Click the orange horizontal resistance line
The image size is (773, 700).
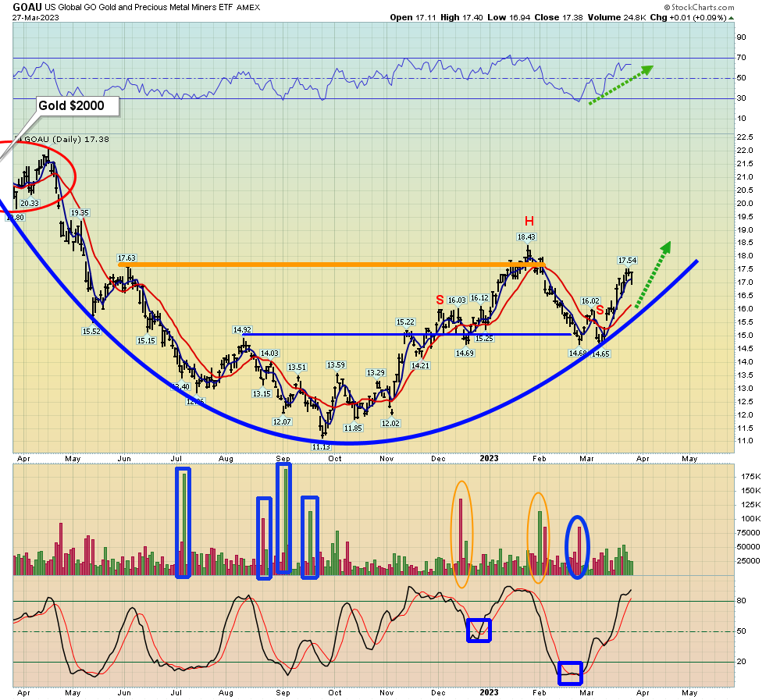click(328, 265)
